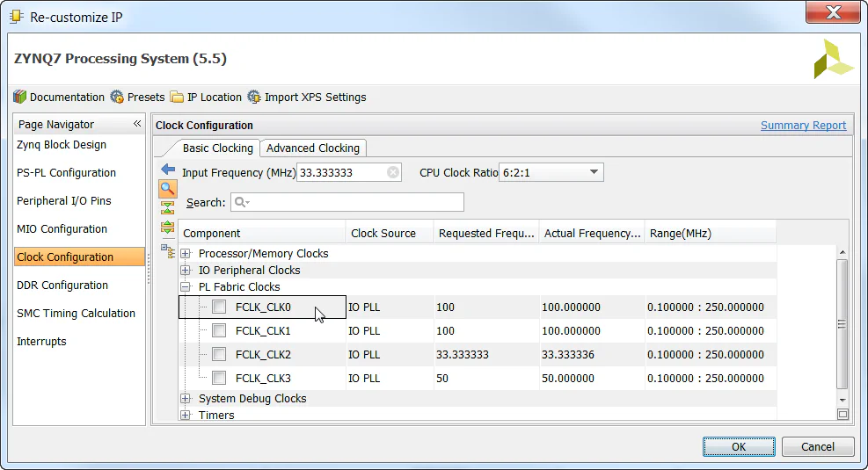The width and height of the screenshot is (868, 470).
Task: Open the CPU Clock Ratio dropdown
Action: click(x=551, y=172)
